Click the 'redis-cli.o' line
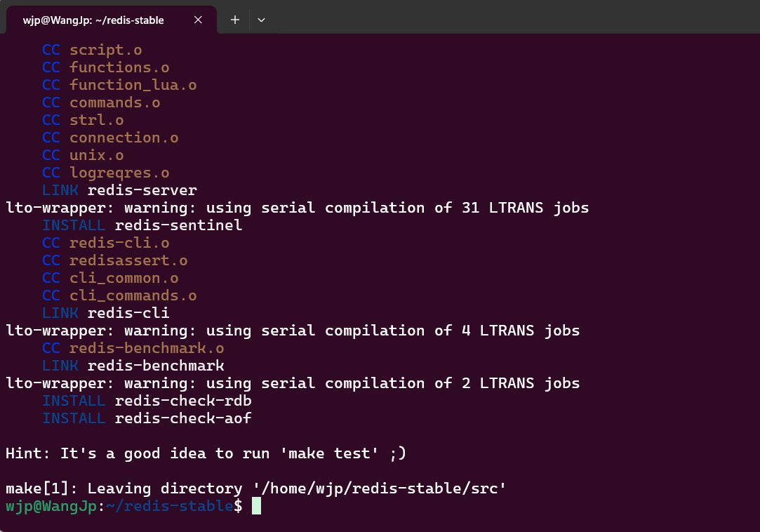This screenshot has height=532, width=760. (106, 243)
